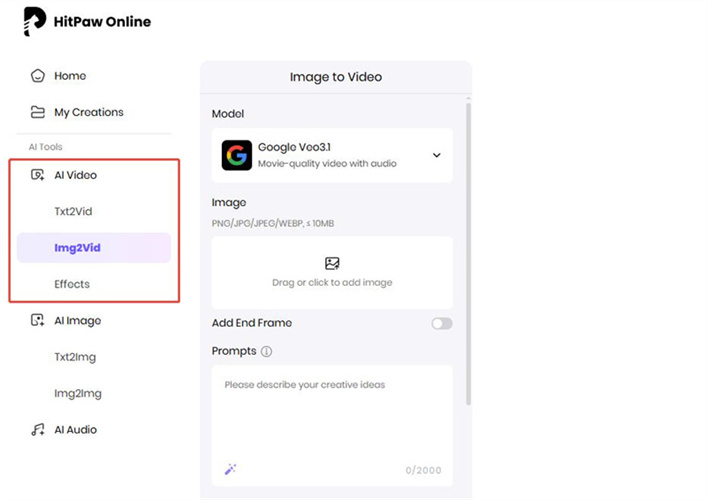Screen dimensions: 707x500
Task: Click the Home icon in the sidebar
Action: pyautogui.click(x=37, y=76)
